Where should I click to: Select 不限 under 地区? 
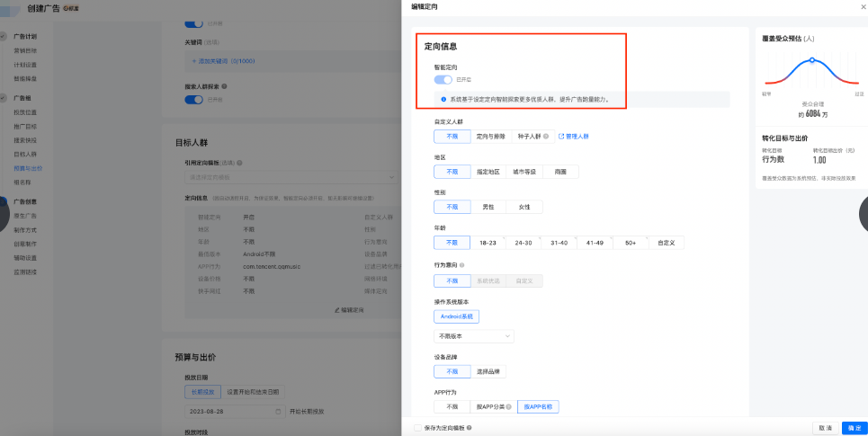pyautogui.click(x=452, y=172)
